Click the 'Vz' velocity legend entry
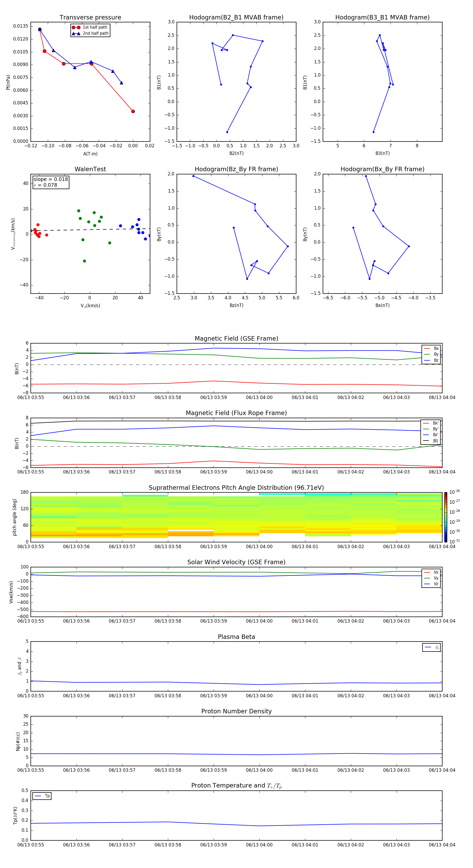Image resolution: width=473 pixels, height=868 pixels. point(431,584)
